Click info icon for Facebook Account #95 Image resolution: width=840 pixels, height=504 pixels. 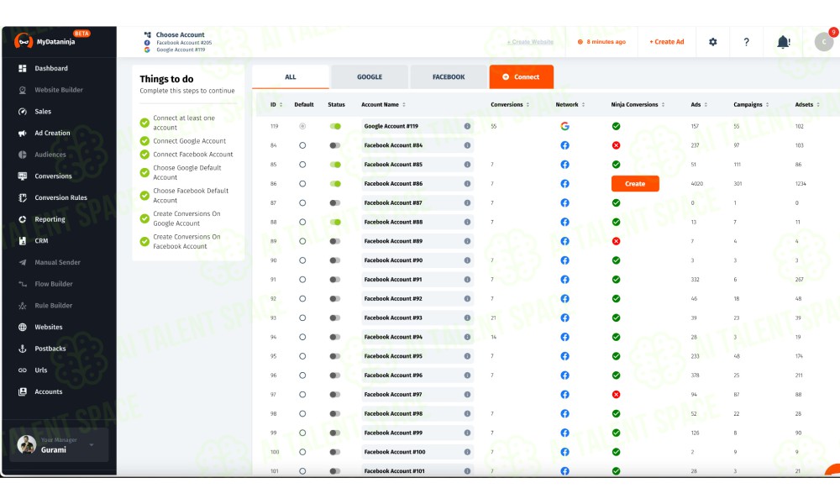[467, 356]
